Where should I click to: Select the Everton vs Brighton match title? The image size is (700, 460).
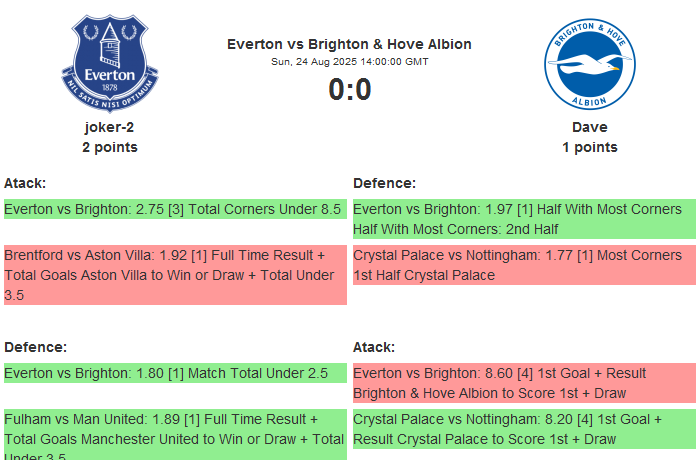[349, 44]
